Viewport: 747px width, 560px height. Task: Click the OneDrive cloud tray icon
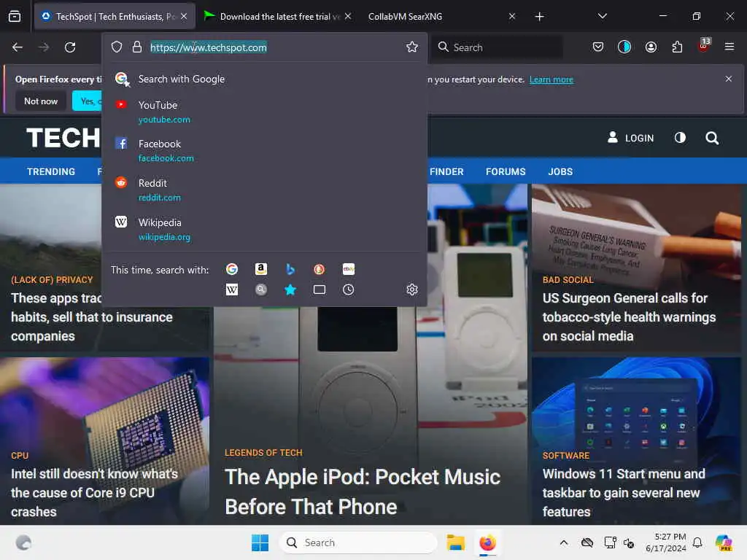click(x=587, y=542)
